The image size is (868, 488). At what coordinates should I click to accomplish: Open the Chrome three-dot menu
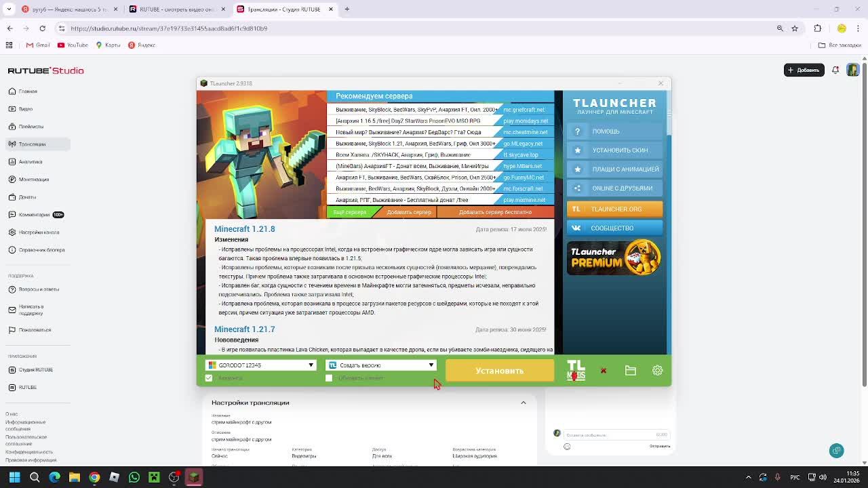pyautogui.click(x=858, y=28)
